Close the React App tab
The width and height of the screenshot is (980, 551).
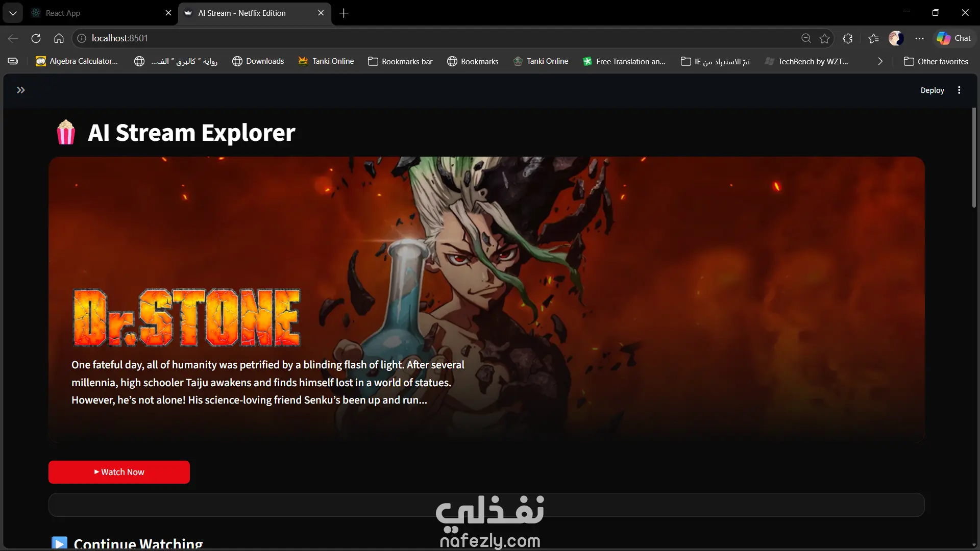(168, 13)
